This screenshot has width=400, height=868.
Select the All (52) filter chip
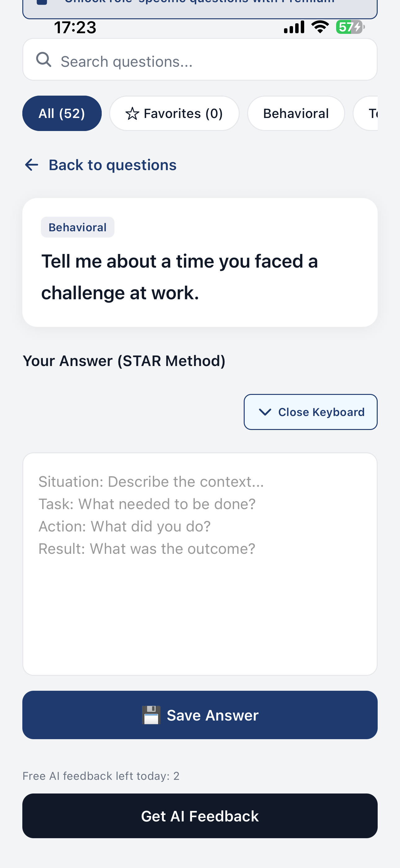point(62,113)
